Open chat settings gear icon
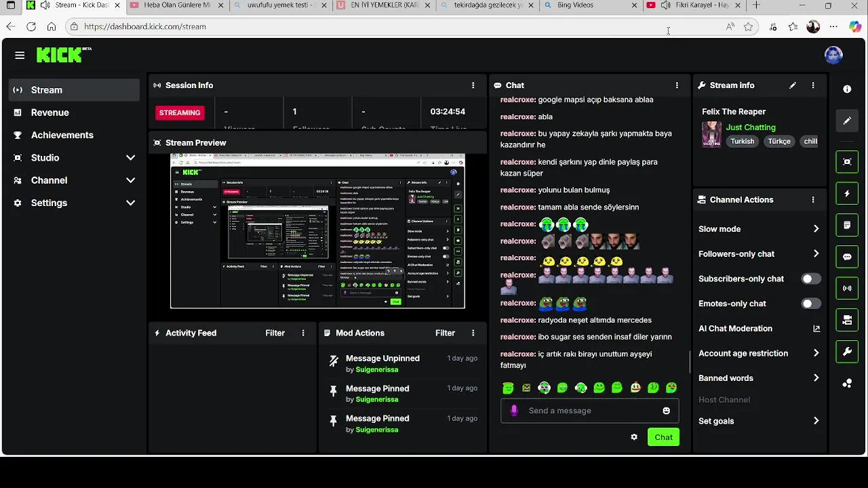This screenshot has width=868, height=488. (634, 437)
